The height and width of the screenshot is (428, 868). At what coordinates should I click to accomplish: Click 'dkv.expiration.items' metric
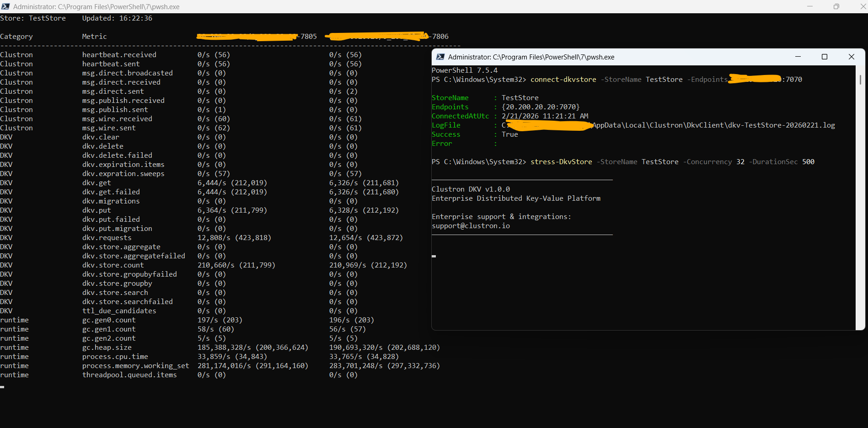pyautogui.click(x=123, y=165)
